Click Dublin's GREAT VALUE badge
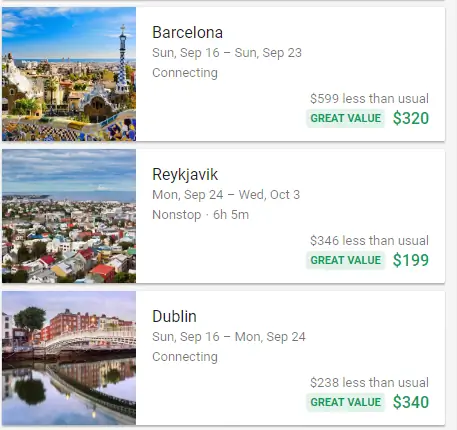 [x=345, y=402]
